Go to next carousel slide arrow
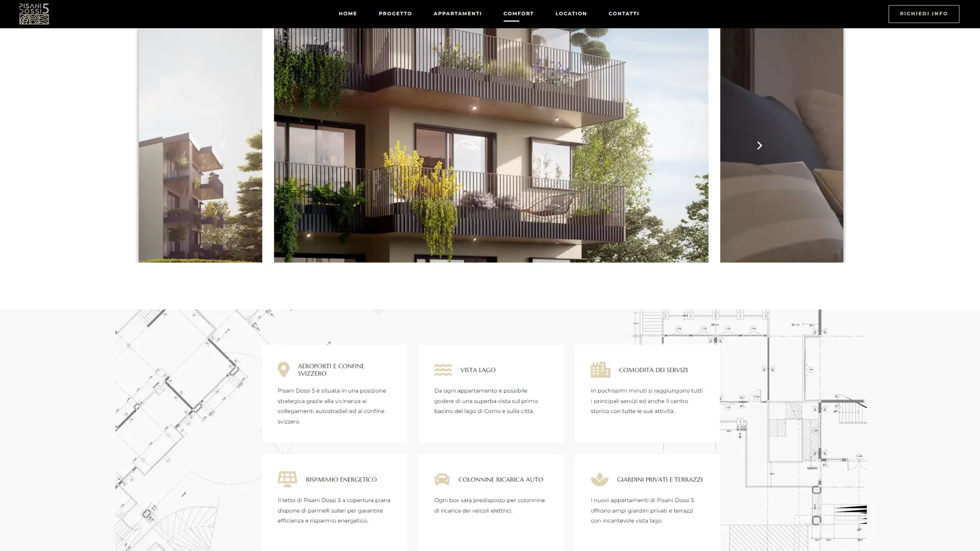The width and height of the screenshot is (980, 551). coord(759,145)
